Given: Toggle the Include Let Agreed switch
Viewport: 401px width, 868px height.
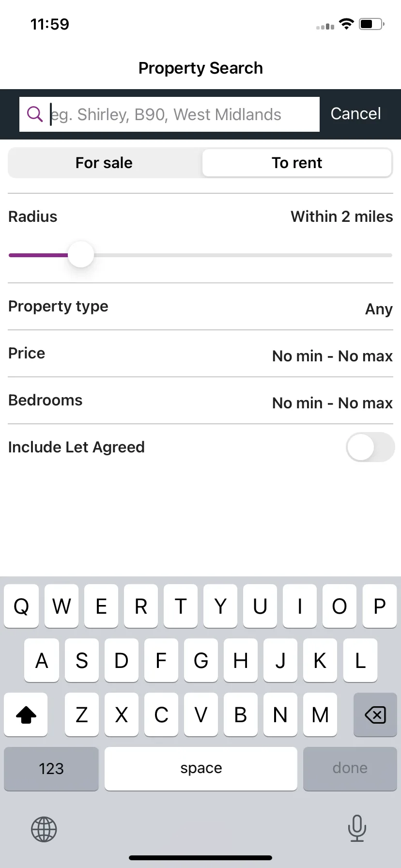Looking at the screenshot, I should 370,447.
